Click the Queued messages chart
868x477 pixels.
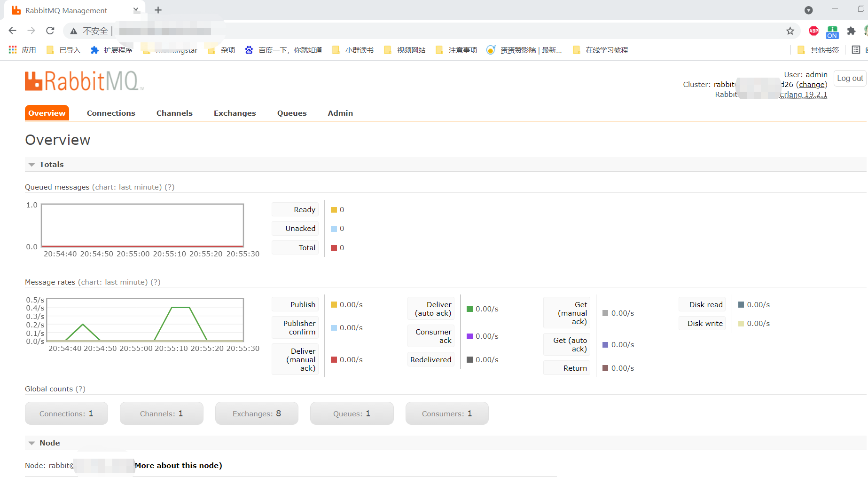coord(142,225)
